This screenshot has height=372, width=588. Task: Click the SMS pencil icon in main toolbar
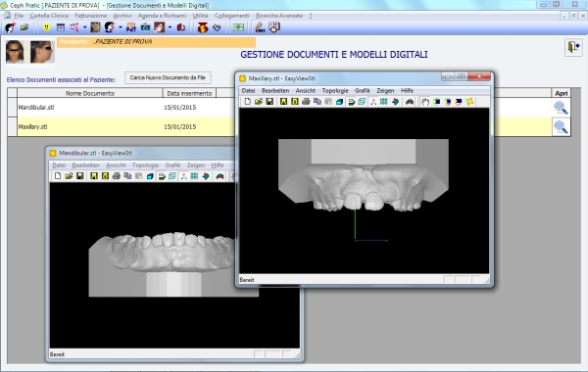[260, 27]
